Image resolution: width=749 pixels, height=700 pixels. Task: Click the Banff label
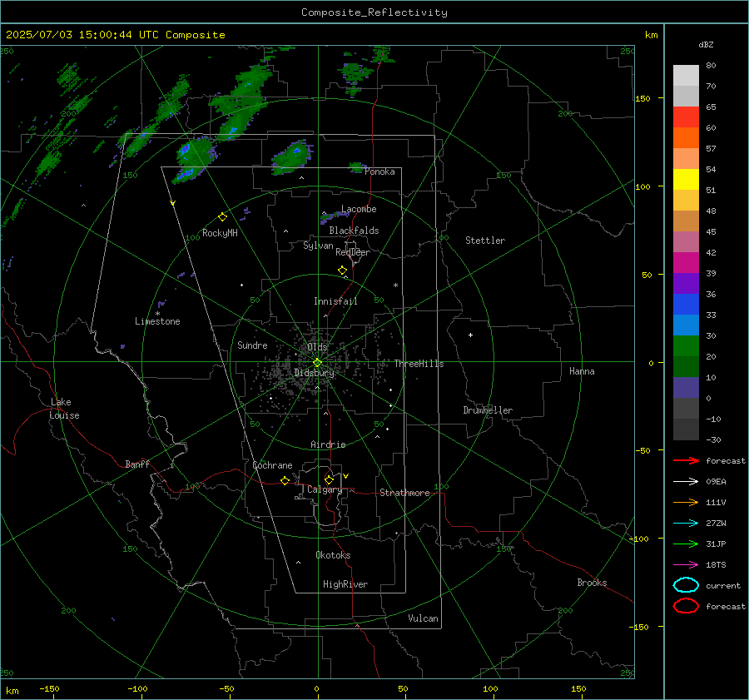click(137, 464)
